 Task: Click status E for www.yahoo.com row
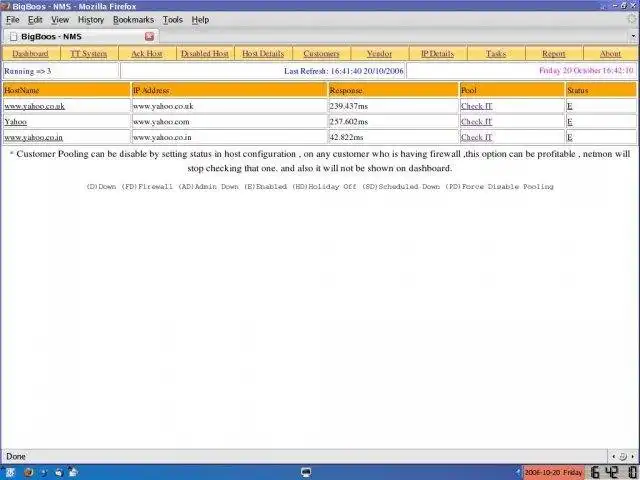coord(570,122)
